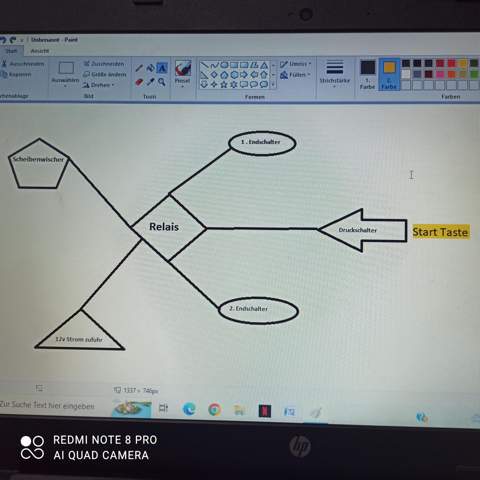This screenshot has height=480, width=480.
Task: Click the Größe ändern button
Action: [x=105, y=74]
